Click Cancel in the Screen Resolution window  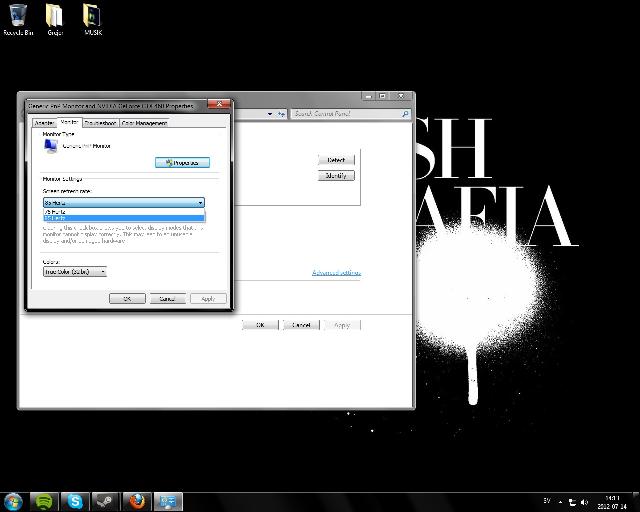301,325
